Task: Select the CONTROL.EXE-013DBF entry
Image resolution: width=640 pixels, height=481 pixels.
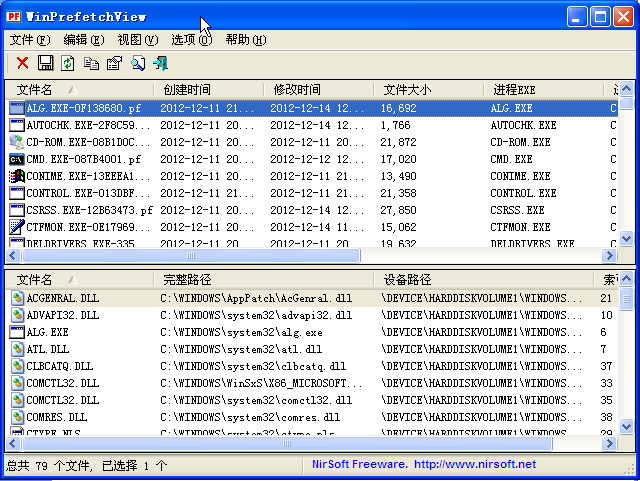Action: [313, 193]
